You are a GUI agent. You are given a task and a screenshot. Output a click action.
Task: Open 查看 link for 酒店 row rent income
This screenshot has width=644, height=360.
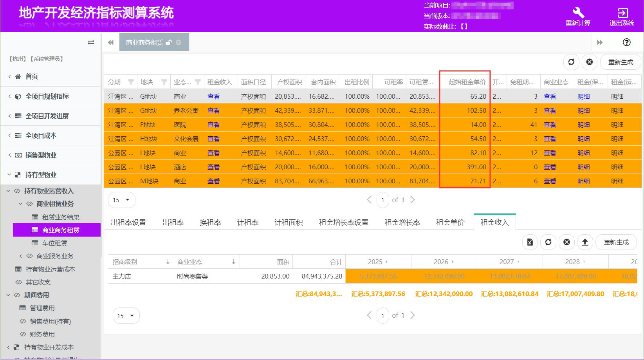[x=213, y=167]
